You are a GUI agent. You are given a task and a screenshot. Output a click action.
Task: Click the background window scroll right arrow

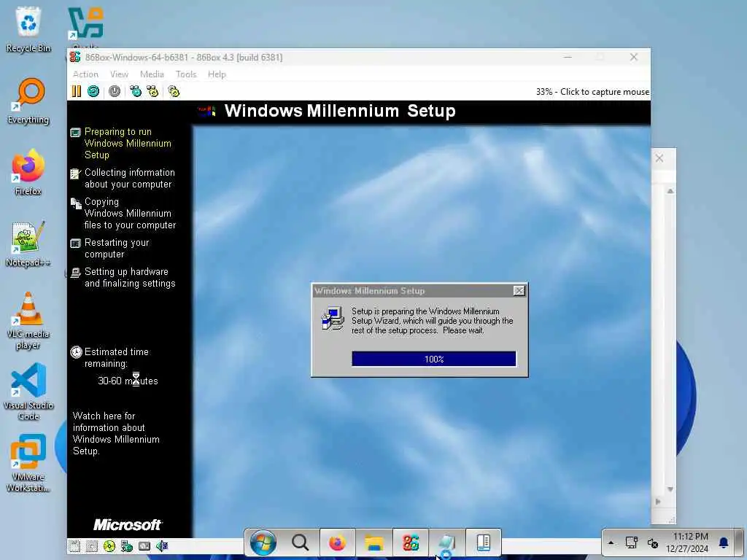(659, 502)
